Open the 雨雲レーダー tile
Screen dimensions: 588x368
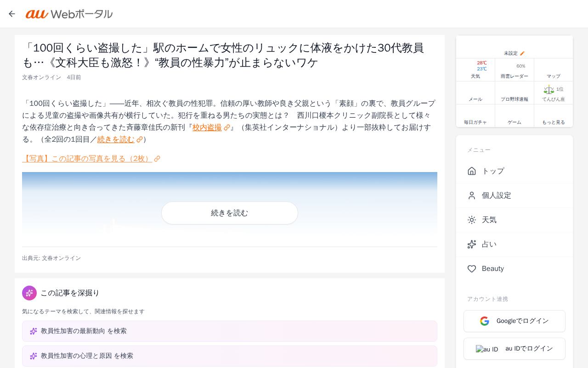(514, 70)
